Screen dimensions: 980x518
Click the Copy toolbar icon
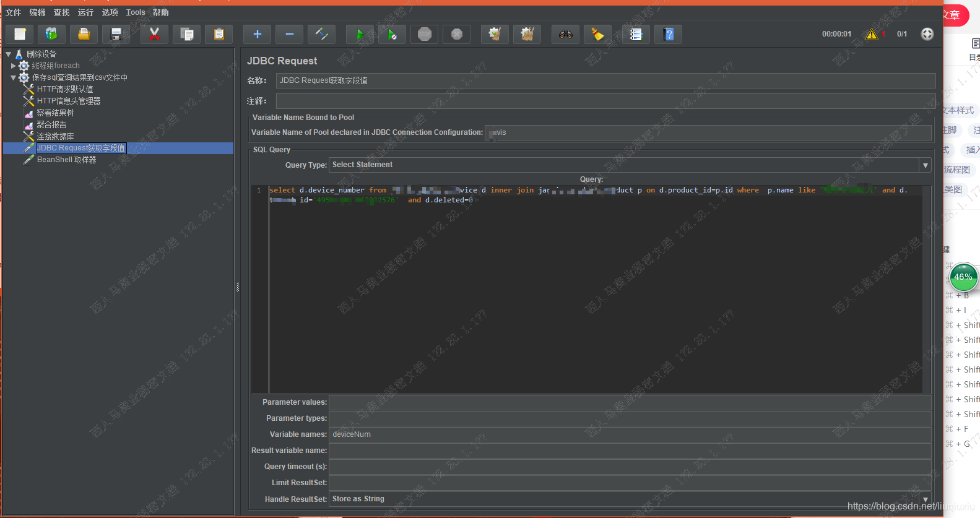pos(186,34)
